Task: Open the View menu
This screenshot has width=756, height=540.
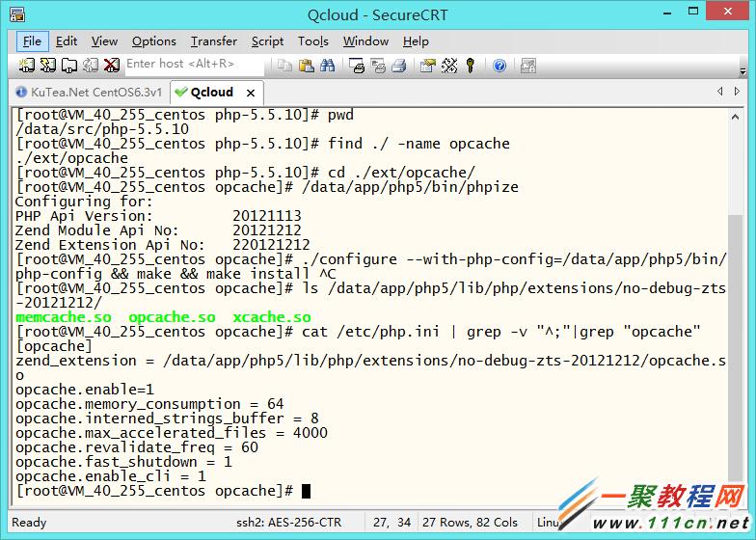Action: (x=104, y=41)
